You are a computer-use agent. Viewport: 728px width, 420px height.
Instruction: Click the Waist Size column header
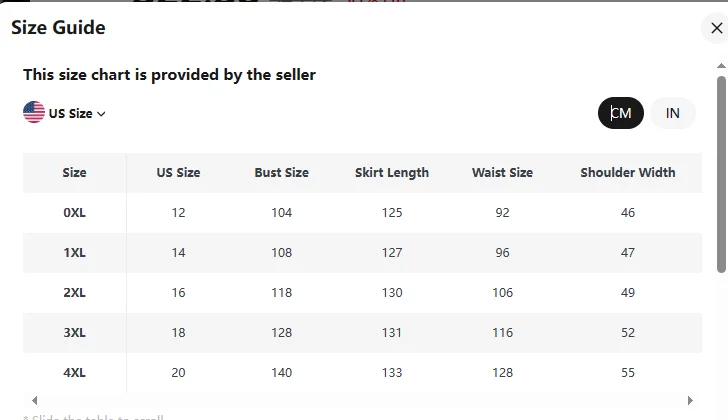502,173
